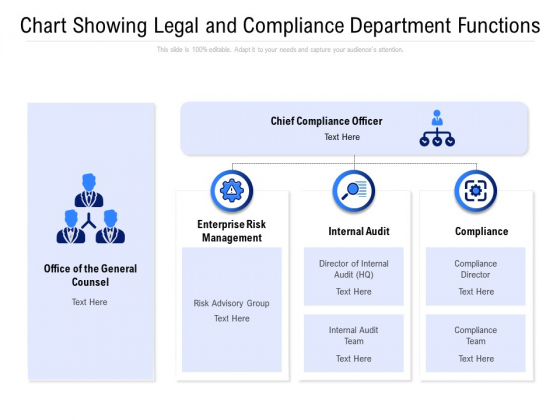Select "Text Here" under Compliance Team

coord(476,359)
